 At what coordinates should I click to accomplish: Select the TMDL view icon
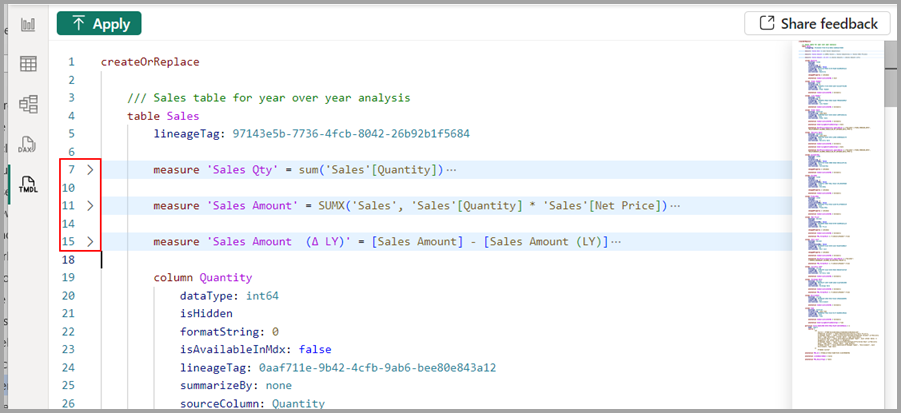(x=28, y=185)
